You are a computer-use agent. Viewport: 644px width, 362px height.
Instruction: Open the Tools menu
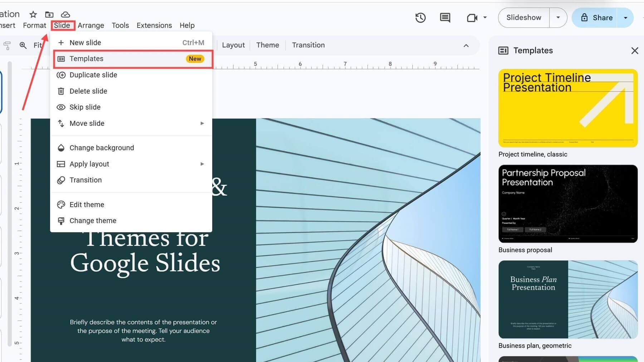click(120, 25)
